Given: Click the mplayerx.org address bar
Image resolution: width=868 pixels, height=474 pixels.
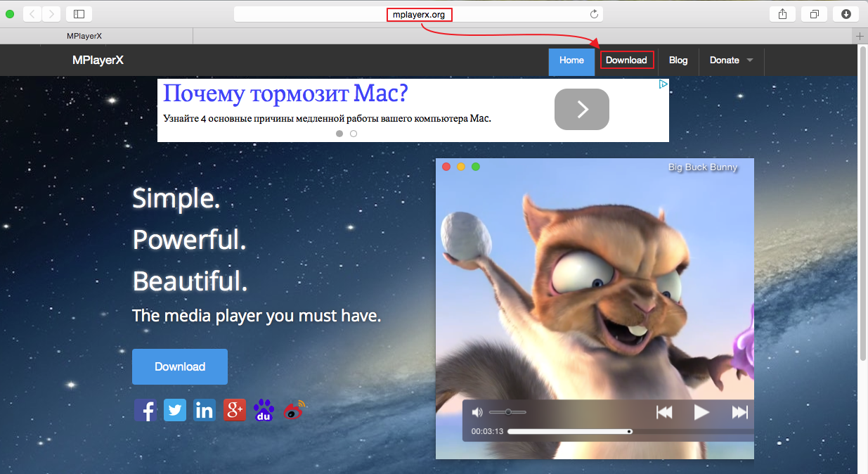Looking at the screenshot, I should click(419, 14).
